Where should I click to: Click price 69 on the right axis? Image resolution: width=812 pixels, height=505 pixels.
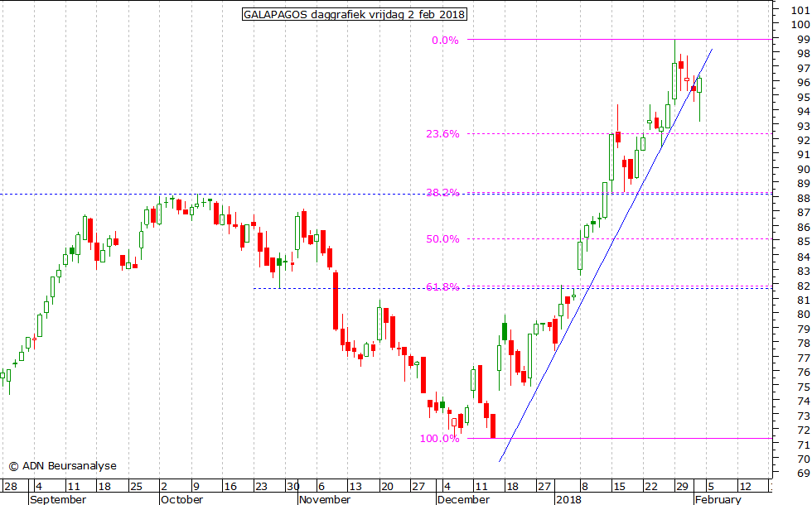[x=804, y=474]
